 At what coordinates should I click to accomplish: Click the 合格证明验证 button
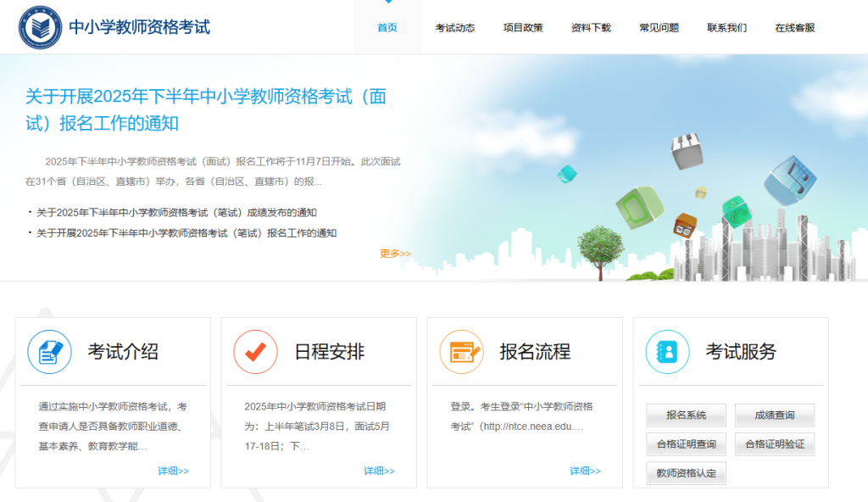coord(774,443)
